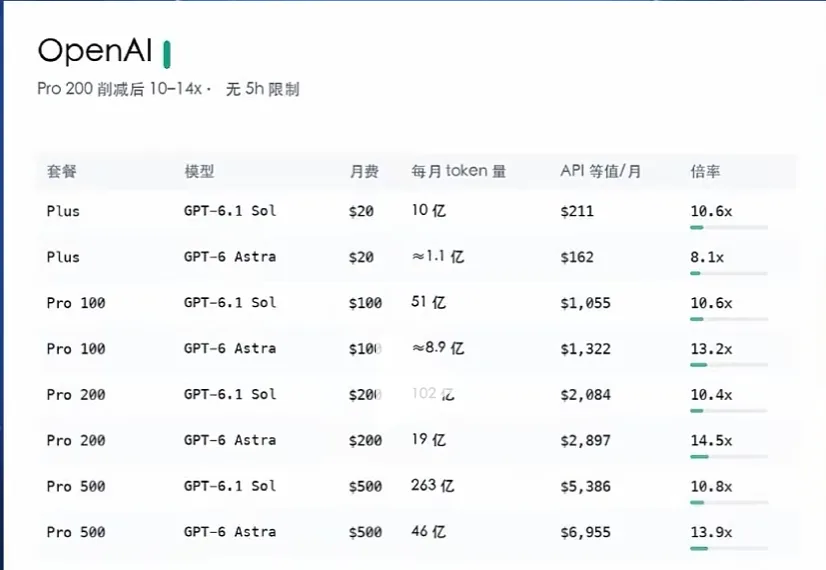Viewport: 826px width, 570px height.
Task: Click 'GPT-6 Astra' in the $2,897 row
Action: coord(230,440)
